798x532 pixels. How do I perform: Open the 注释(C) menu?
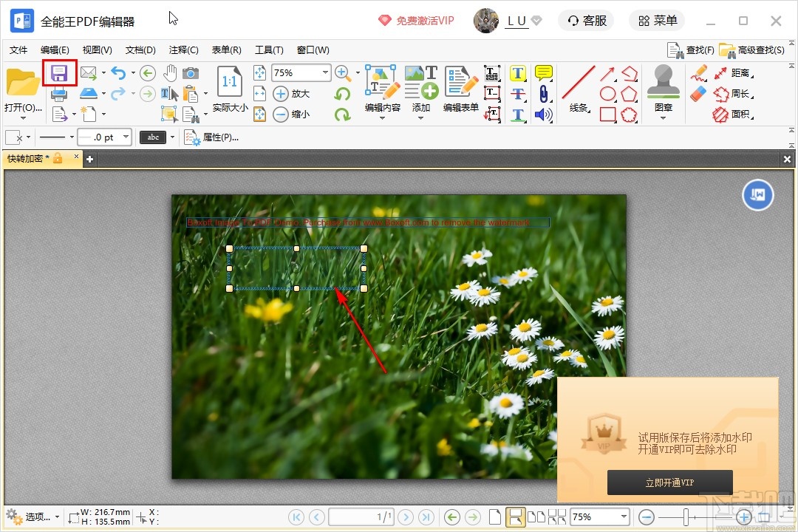point(184,50)
